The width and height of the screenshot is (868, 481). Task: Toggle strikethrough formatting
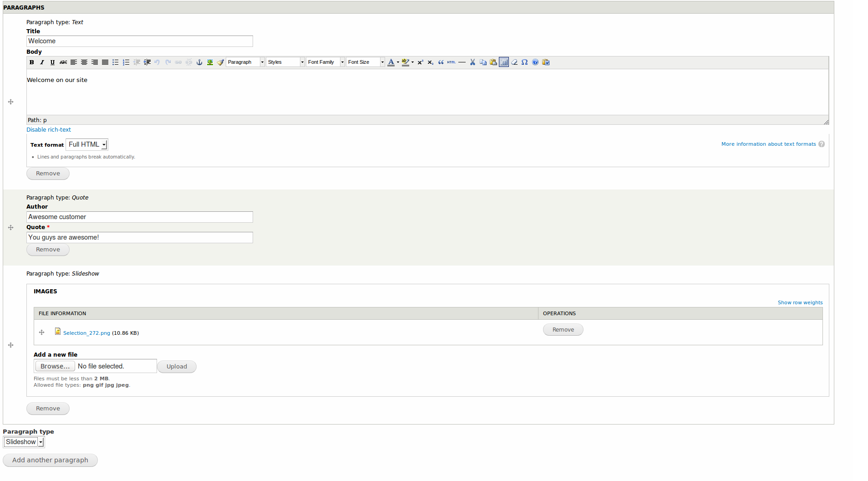pos(63,62)
